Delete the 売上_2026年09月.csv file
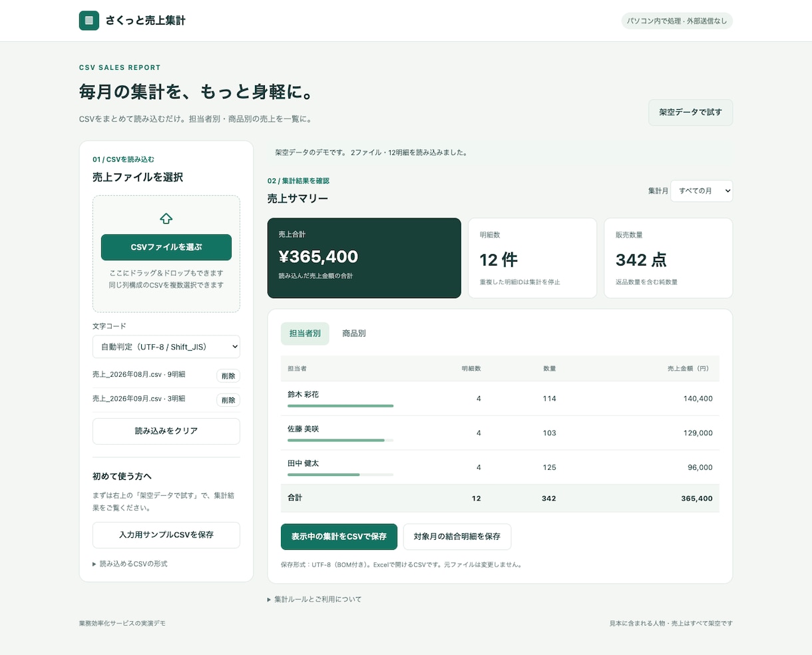812x655 pixels. tap(228, 400)
